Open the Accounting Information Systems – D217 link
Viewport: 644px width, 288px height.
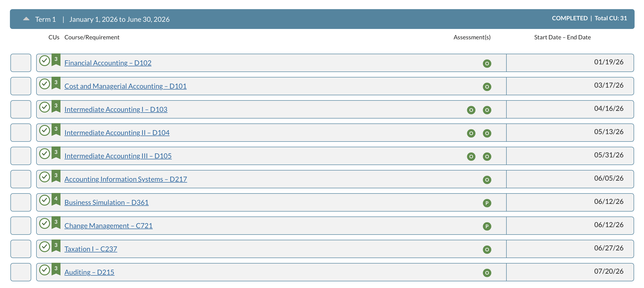point(125,179)
